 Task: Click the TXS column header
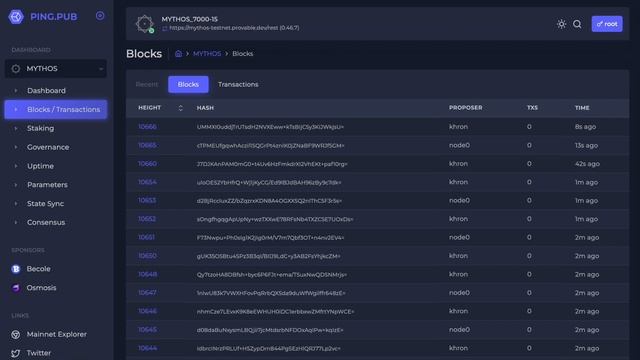pyautogui.click(x=532, y=108)
